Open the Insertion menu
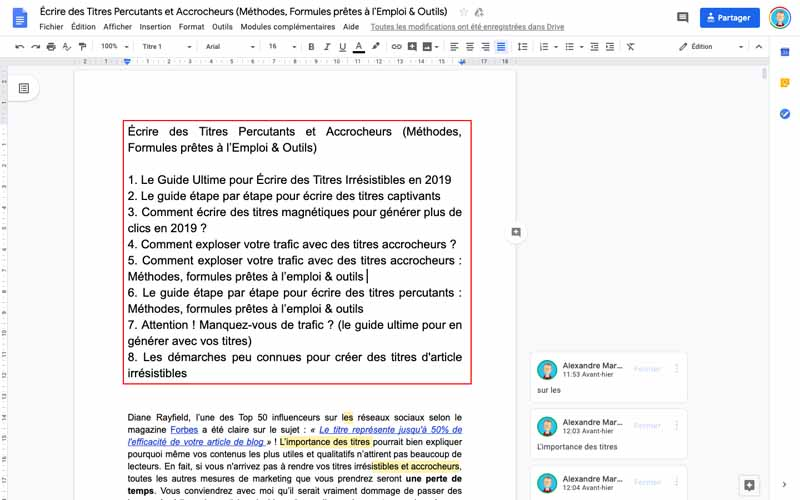The image size is (800, 500). tap(155, 27)
